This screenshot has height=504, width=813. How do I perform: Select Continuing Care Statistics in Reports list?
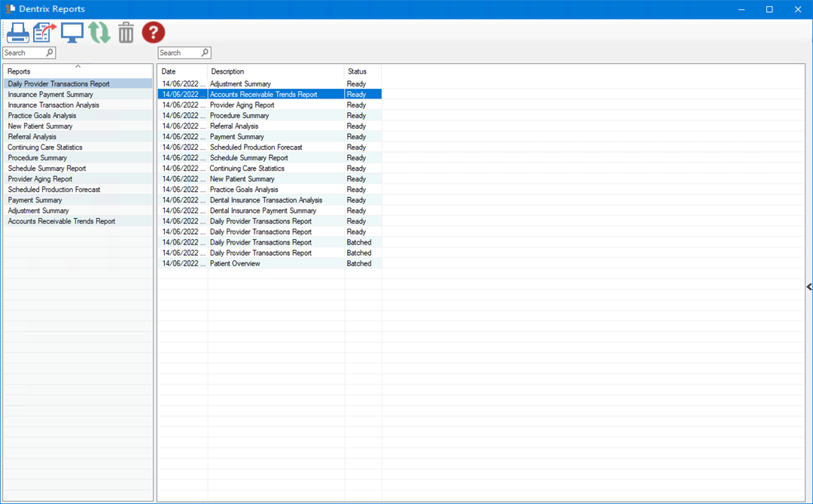coord(45,147)
